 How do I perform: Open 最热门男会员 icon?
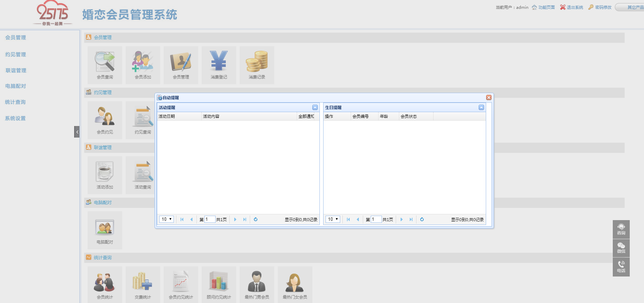(257, 285)
